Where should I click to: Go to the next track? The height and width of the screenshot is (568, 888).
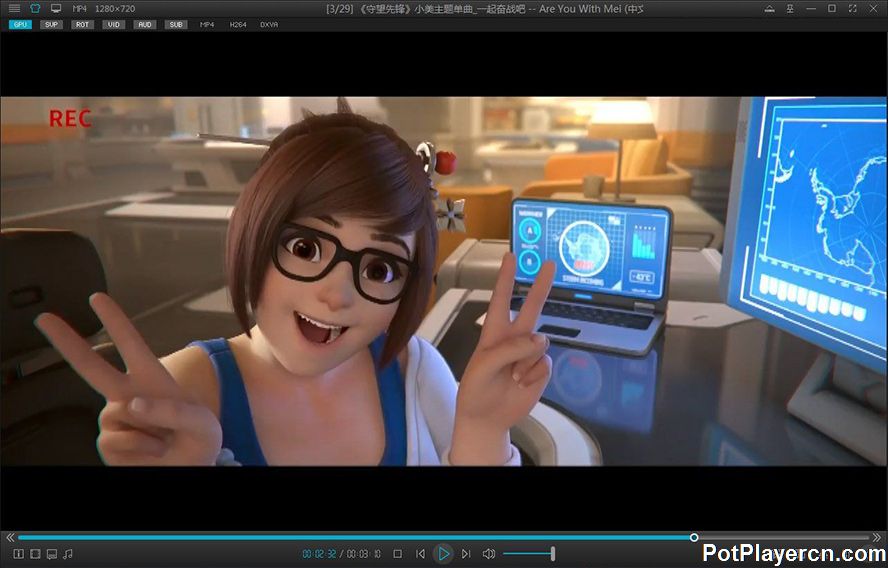point(466,554)
